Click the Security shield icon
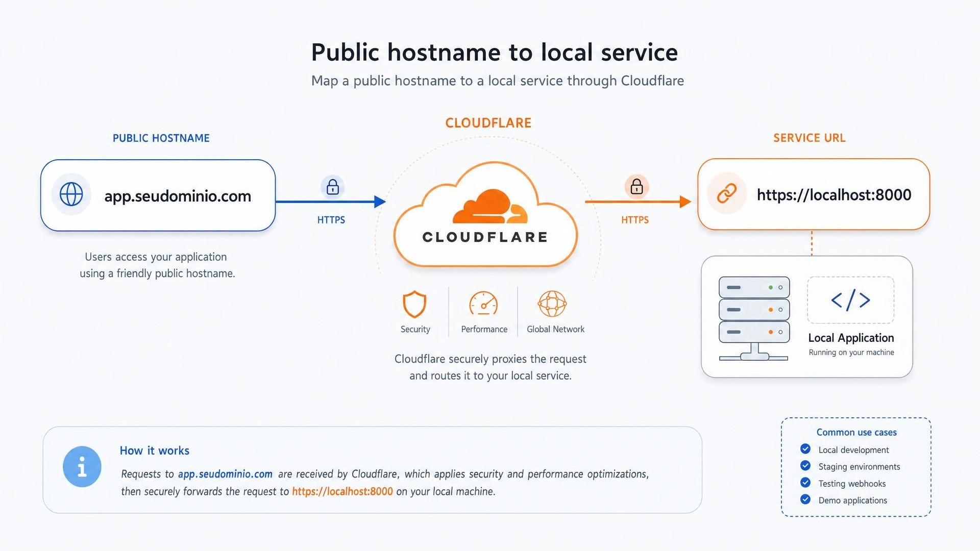Image resolution: width=980 pixels, height=551 pixels. pos(414,304)
